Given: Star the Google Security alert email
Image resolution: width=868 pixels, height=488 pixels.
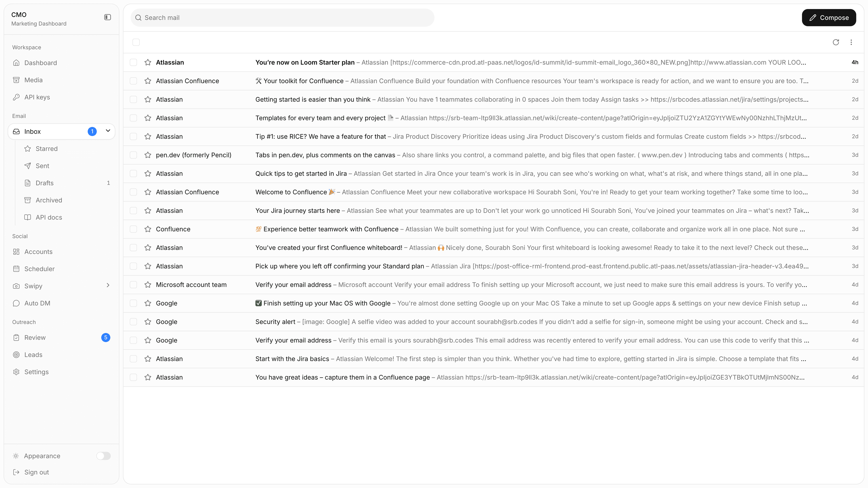Looking at the screenshot, I should [148, 322].
